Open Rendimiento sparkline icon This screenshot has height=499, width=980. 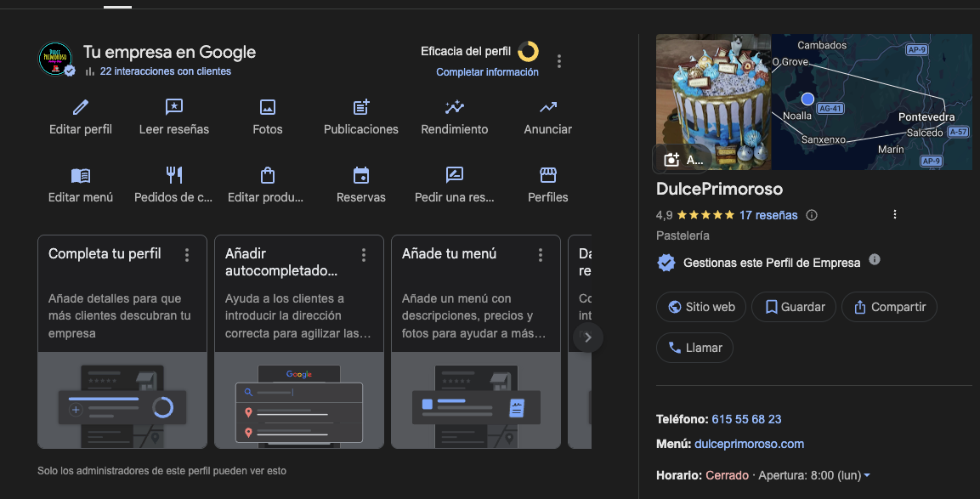[x=455, y=107]
